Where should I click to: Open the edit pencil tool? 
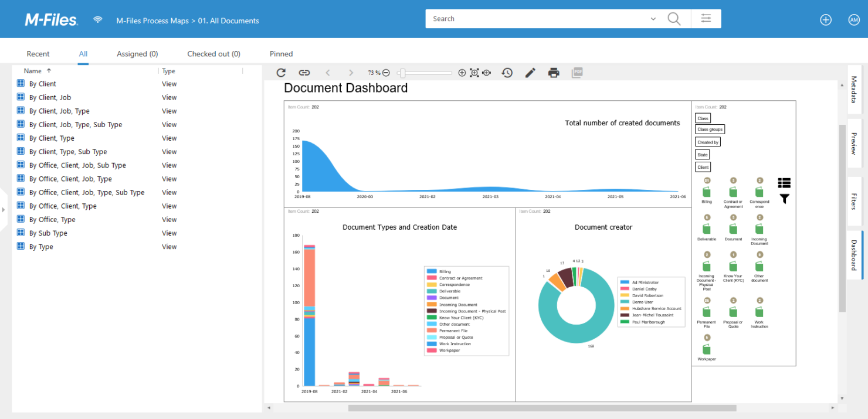pyautogui.click(x=530, y=72)
